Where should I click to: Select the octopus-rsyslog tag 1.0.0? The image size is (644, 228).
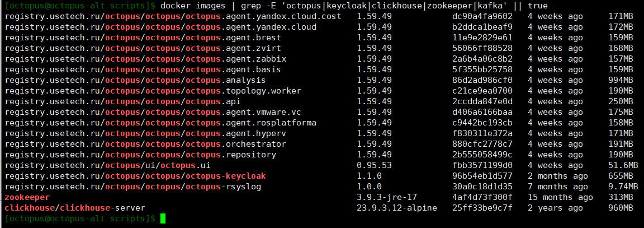(x=369, y=187)
